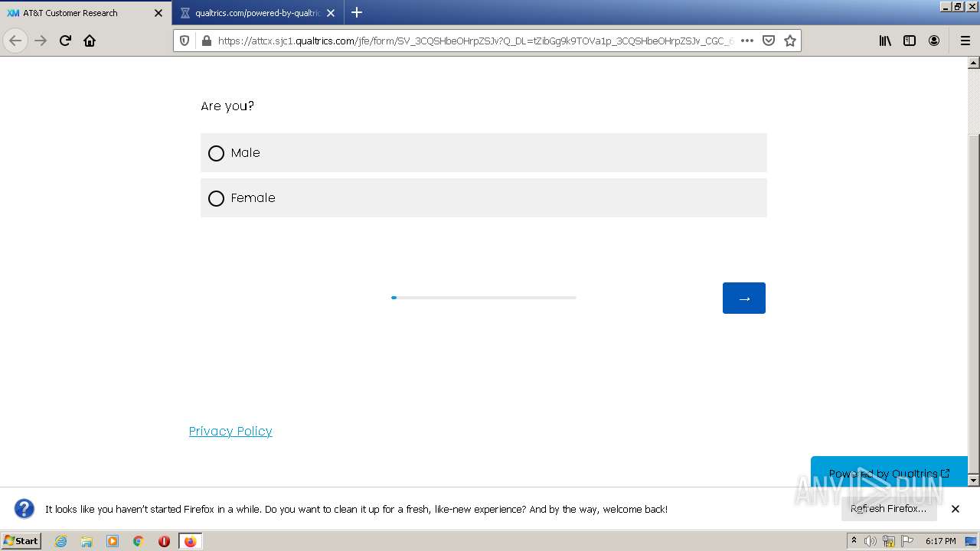
Task: Open the page actions three-dot menu
Action: [x=747, y=41]
